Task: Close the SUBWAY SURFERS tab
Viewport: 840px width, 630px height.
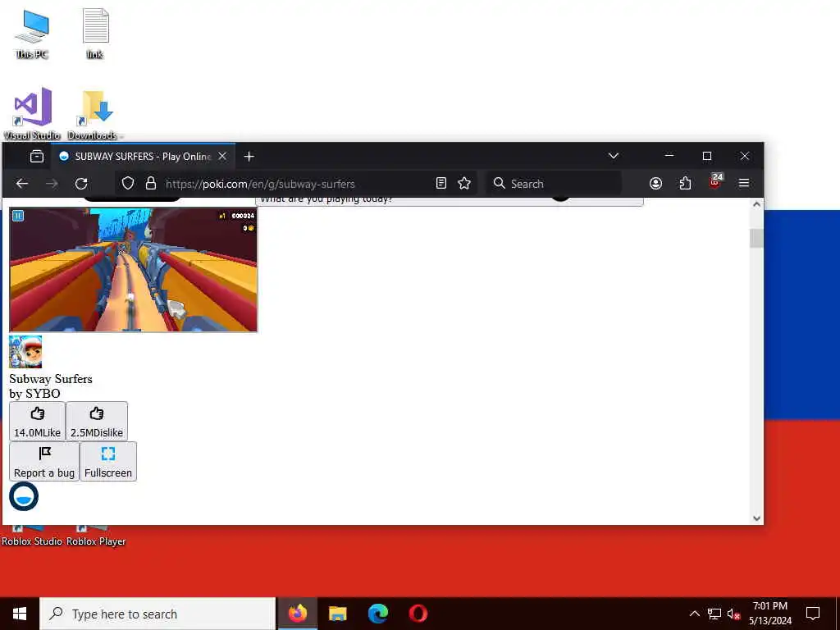Action: [222, 157]
